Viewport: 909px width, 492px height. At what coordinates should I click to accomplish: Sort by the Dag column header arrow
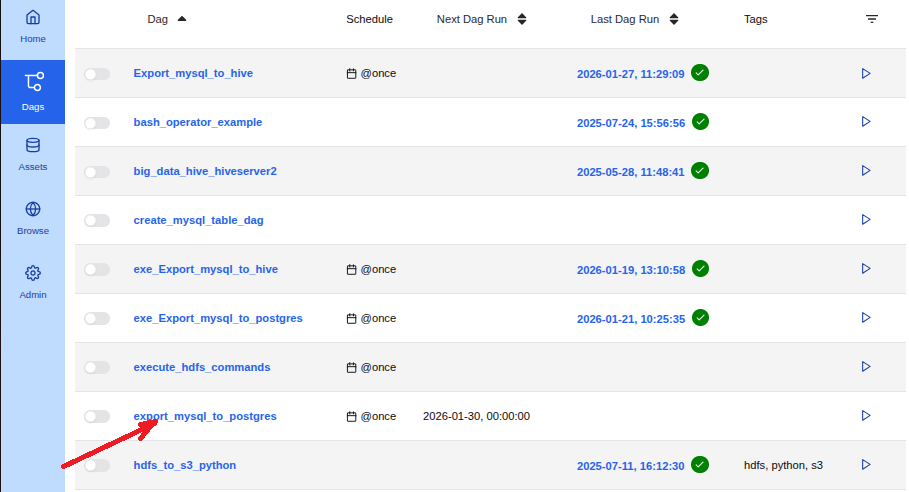(x=181, y=19)
